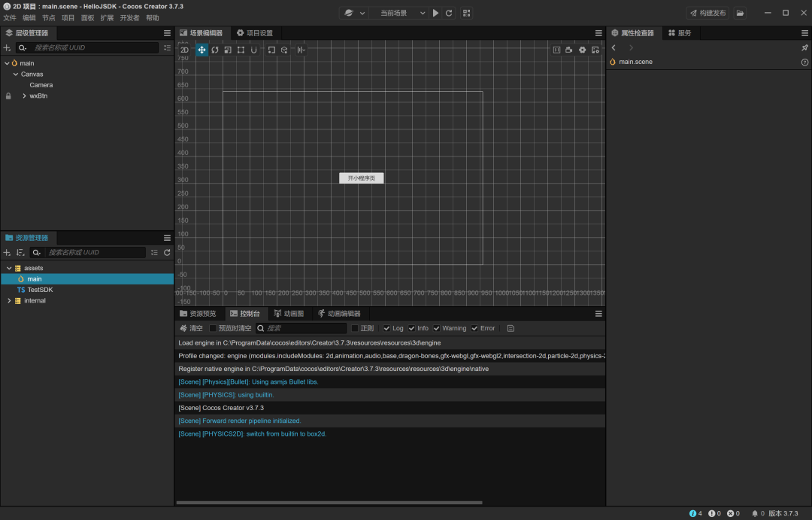Select the Rotate gizmo tool
812x520 pixels.
214,50
